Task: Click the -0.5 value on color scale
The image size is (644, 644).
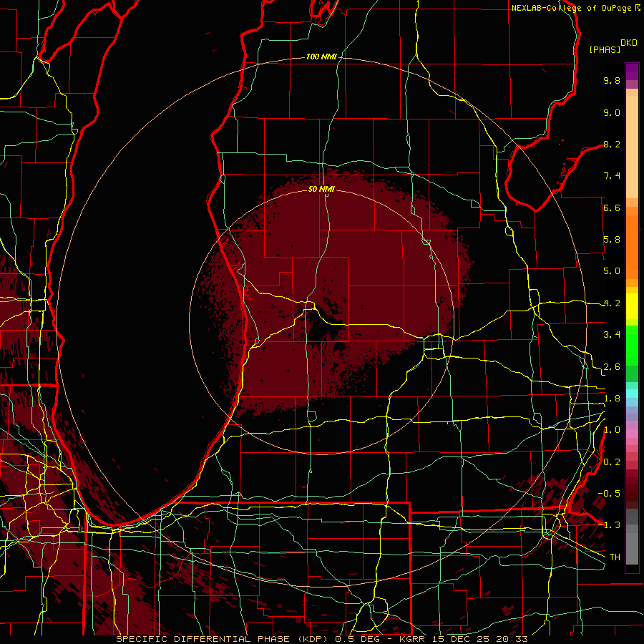Action: tap(609, 494)
